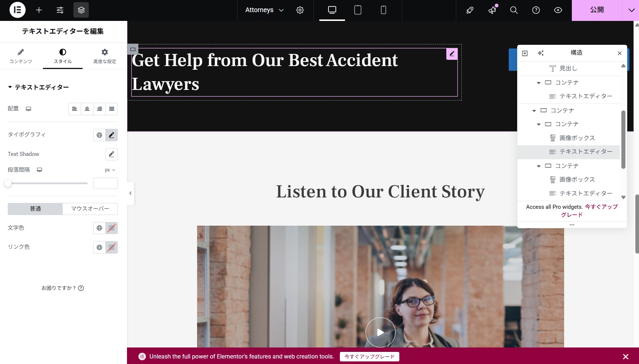Image resolution: width=639 pixels, height=364 pixels.
Task: Switch to tablet responsive view
Action: click(357, 10)
